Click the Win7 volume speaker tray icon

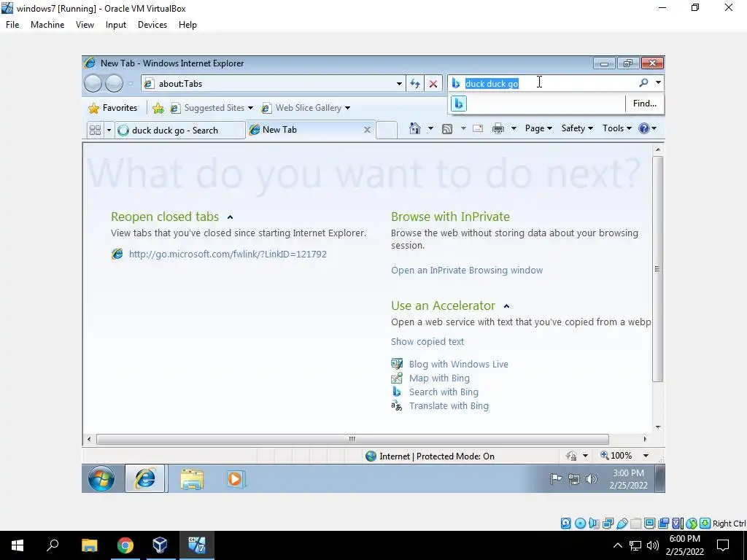click(x=591, y=479)
